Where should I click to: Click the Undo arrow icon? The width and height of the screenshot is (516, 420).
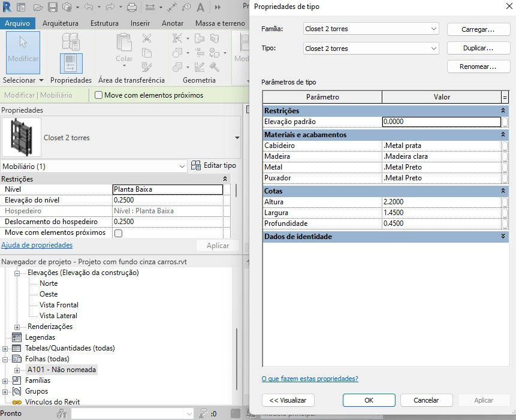(88, 7)
